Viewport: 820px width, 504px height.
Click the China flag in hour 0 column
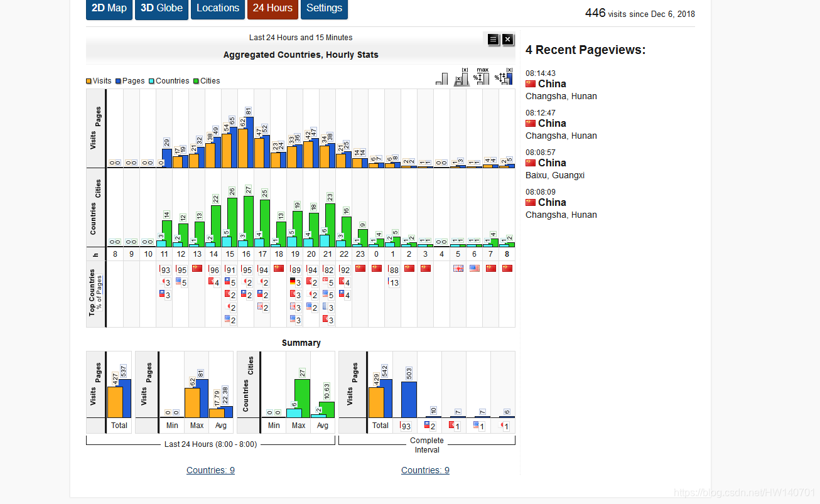(x=377, y=269)
